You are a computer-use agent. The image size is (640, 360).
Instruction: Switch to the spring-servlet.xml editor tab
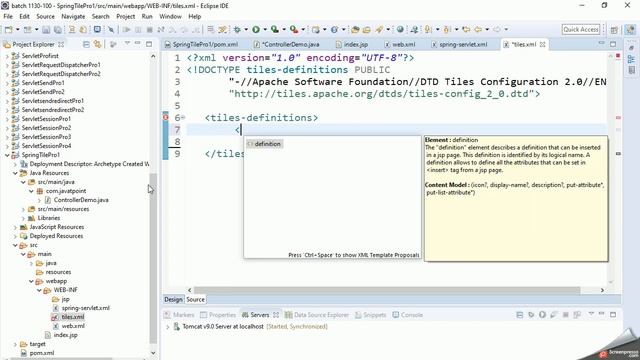pos(463,44)
